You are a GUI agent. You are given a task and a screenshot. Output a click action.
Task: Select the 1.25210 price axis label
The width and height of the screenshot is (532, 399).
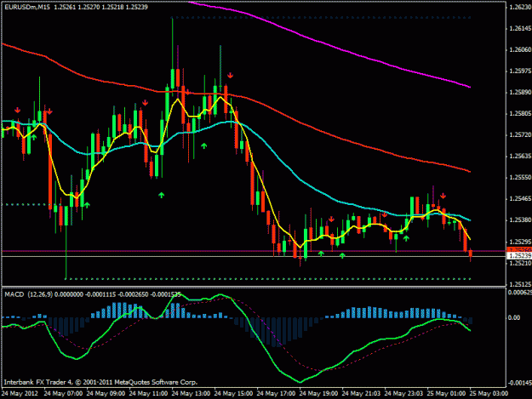(x=520, y=263)
